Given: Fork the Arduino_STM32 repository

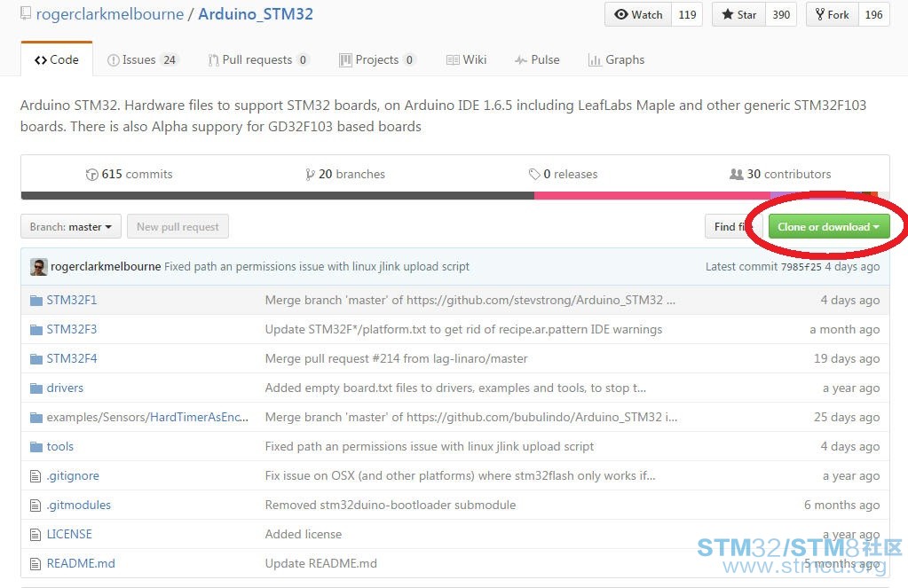Looking at the screenshot, I should point(832,14).
